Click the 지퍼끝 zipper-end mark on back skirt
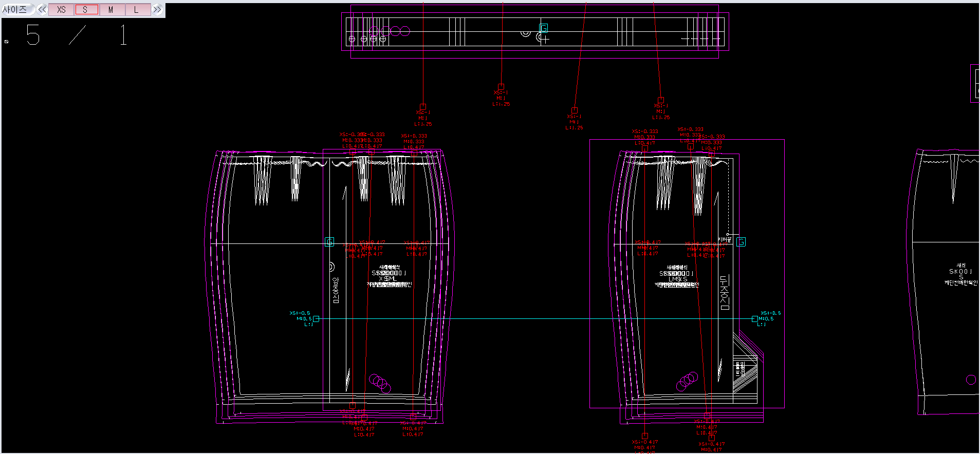The width and height of the screenshot is (980, 454). (725, 239)
